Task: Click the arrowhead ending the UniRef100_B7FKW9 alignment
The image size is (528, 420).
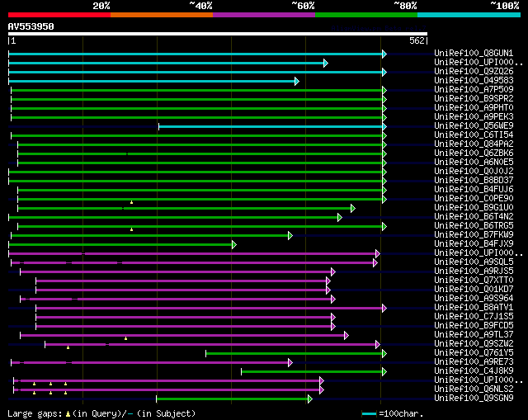Action: pos(290,236)
